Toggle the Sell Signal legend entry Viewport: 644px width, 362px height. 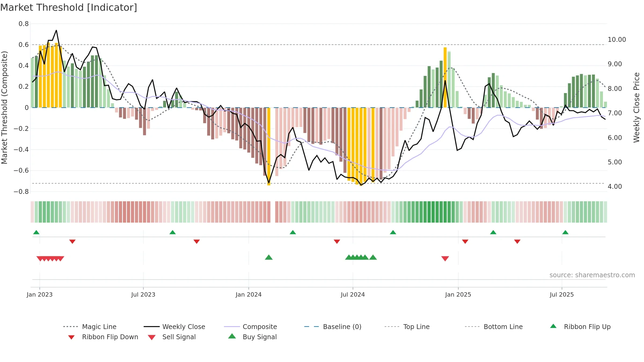(172, 337)
